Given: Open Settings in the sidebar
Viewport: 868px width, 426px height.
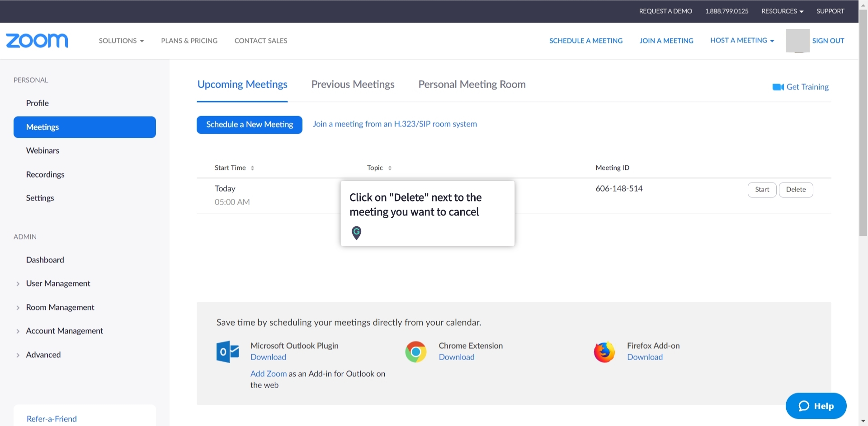Looking at the screenshot, I should click(40, 198).
